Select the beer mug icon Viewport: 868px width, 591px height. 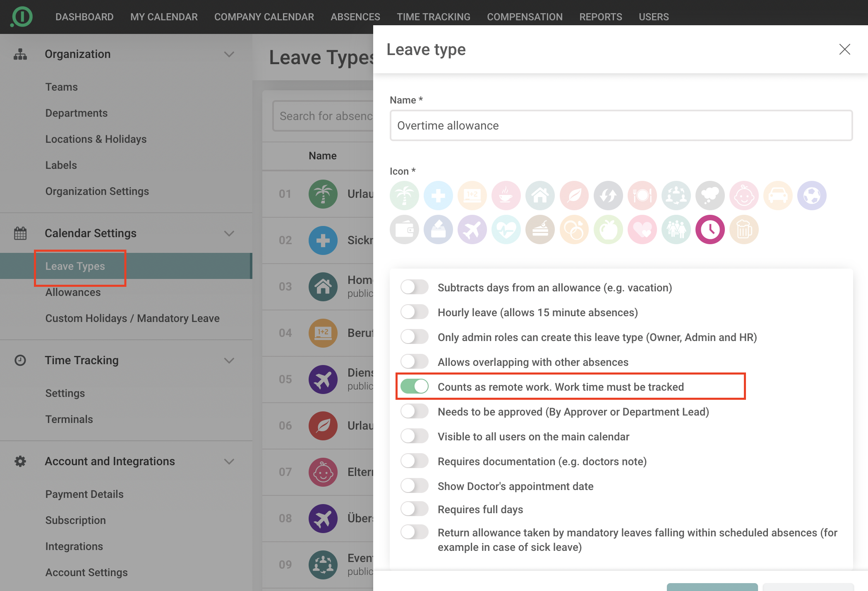(744, 230)
